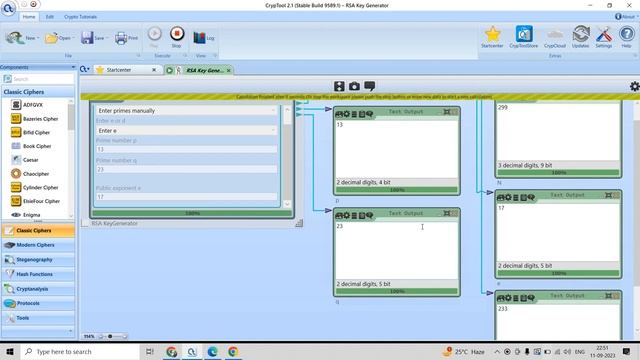Open the Modern Ciphers category
Viewport: 640px width, 360px height.
click(38, 245)
